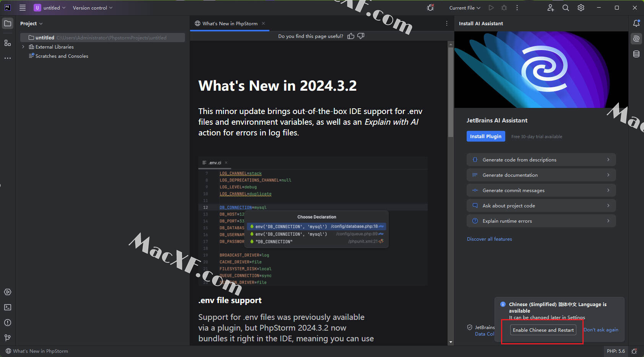Expand Generate commit messages item

tap(541, 190)
